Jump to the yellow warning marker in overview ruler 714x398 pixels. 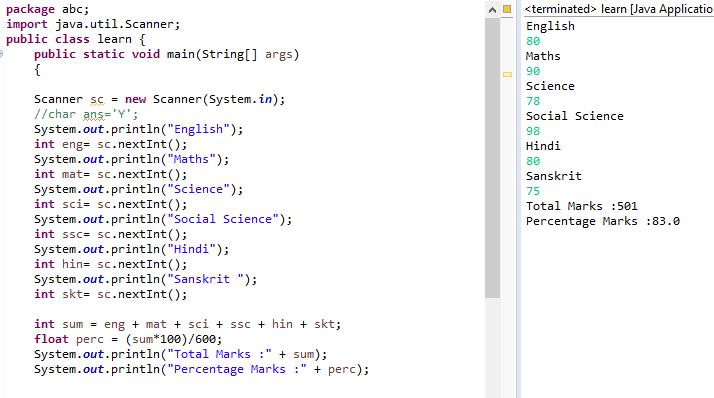coord(507,74)
